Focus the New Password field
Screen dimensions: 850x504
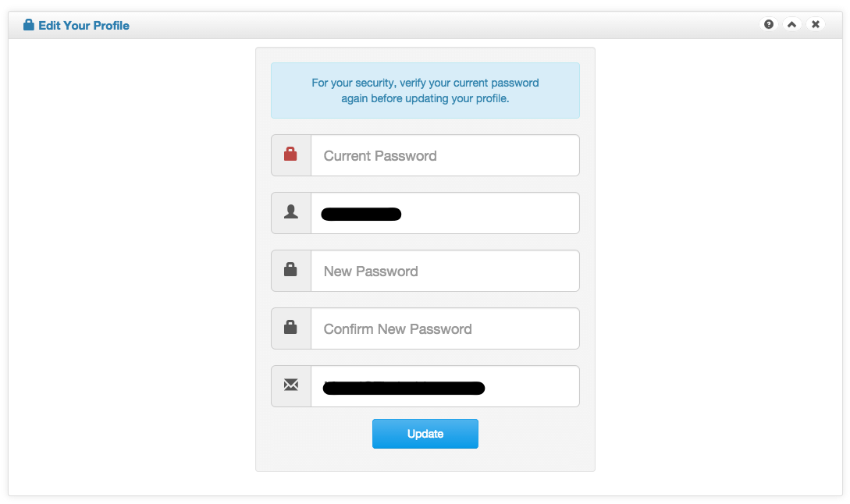[x=445, y=271]
